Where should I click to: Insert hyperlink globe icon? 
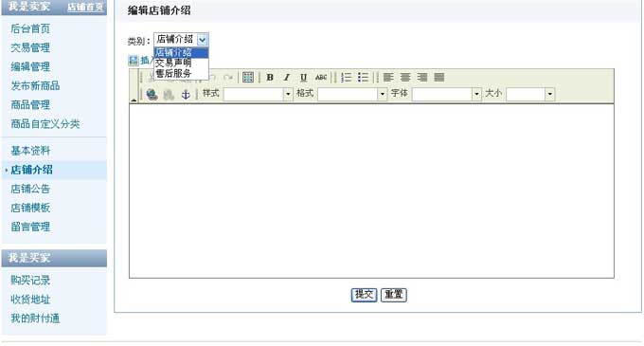[152, 94]
